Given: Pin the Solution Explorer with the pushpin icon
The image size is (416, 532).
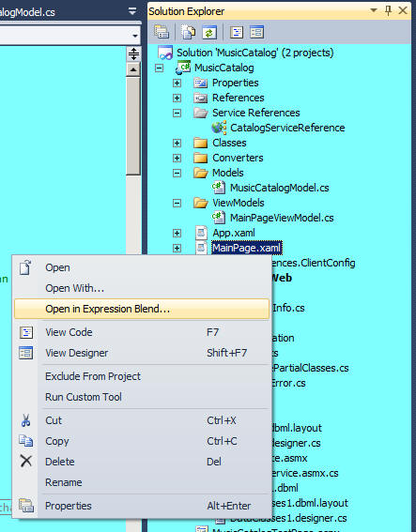Looking at the screenshot, I should 388,11.
